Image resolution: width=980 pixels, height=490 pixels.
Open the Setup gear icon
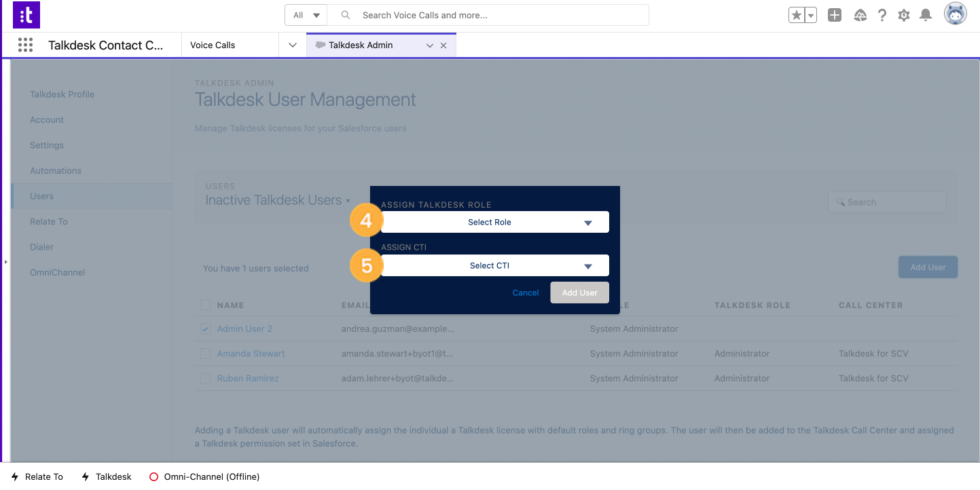[x=903, y=15]
